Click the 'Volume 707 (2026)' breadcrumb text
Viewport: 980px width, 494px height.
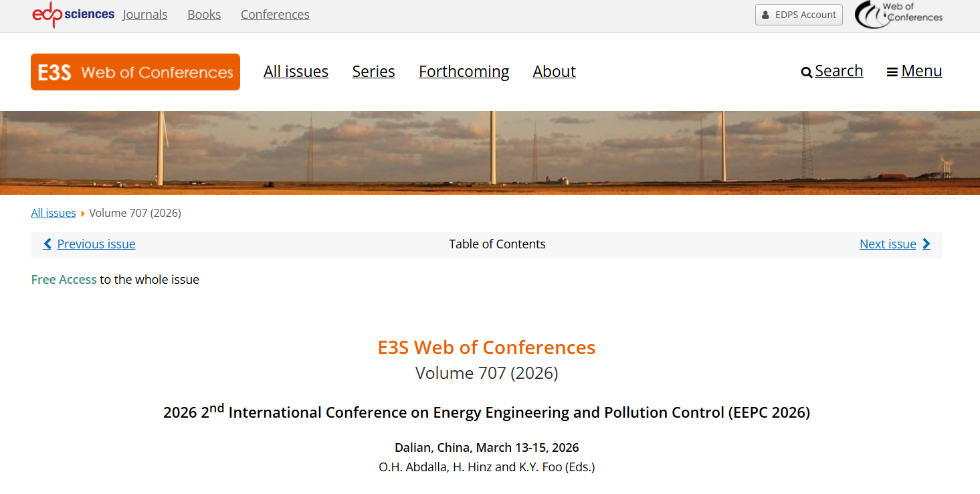pos(135,213)
